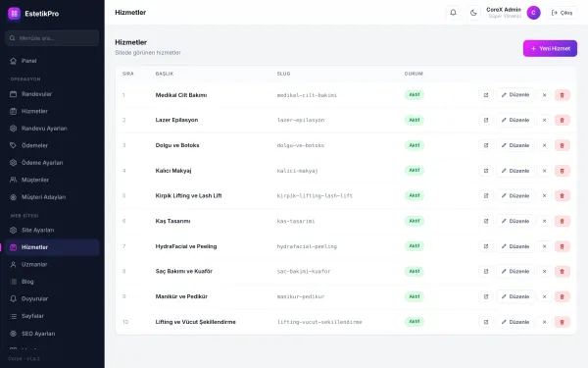
Task: Click the Aktif status badge for Kaş Tasarımı
Action: click(414, 221)
